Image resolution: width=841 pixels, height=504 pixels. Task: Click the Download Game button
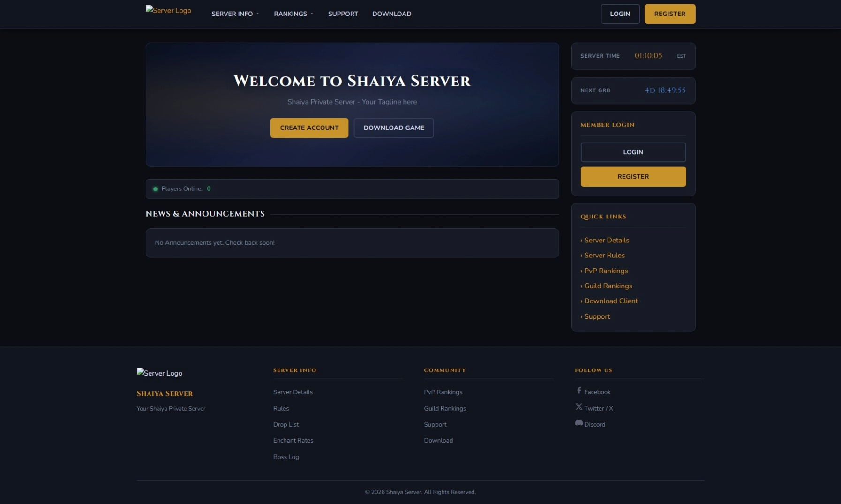(x=394, y=128)
